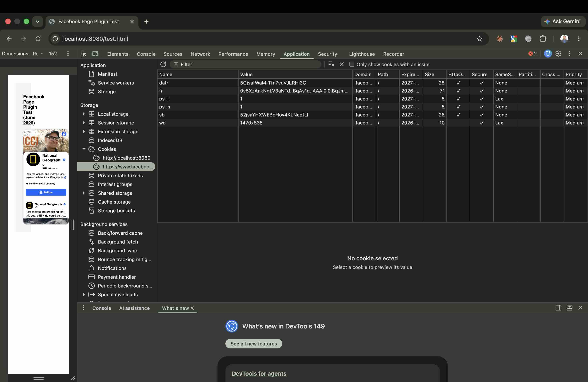Delete the selected cookie with the X icon
588x382 pixels.
342,64
